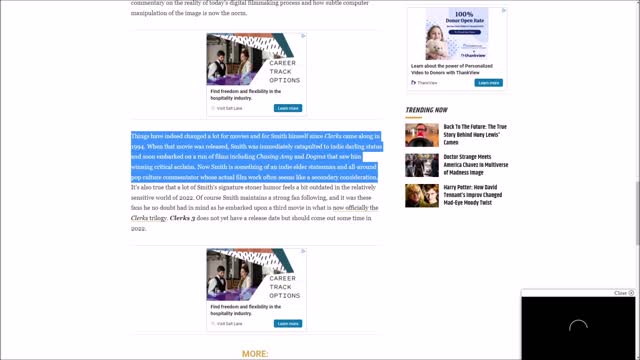The width and height of the screenshot is (640, 360).
Task: Open the Back To The Future Huey Lewis cameo article
Action: pyautogui.click(x=475, y=134)
